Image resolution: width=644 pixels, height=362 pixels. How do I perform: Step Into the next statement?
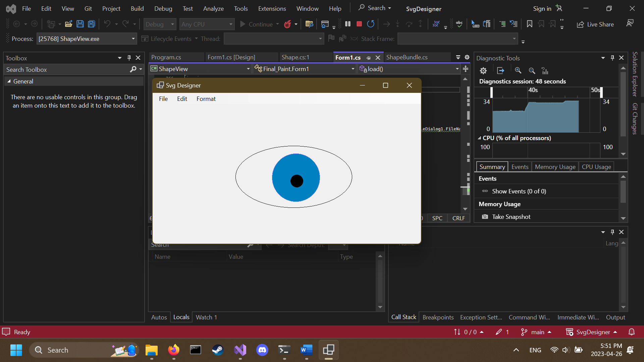pyautogui.click(x=397, y=24)
